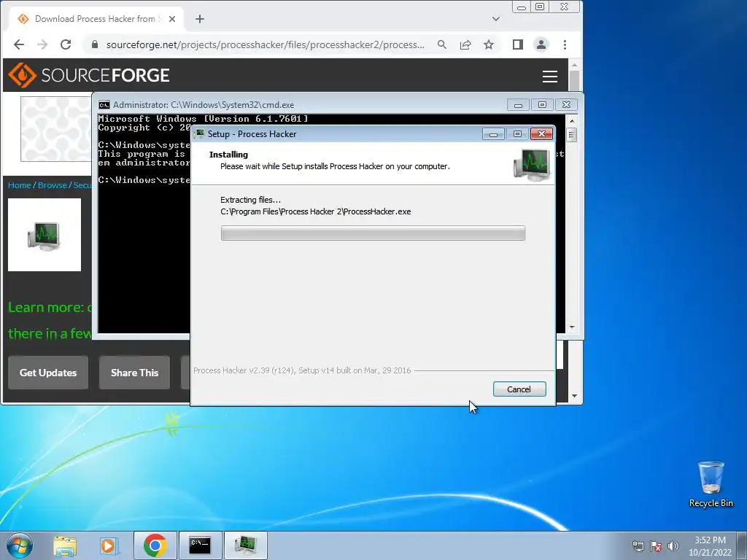747x560 pixels.
Task: Open Chrome tab search dropdown
Action: pos(496,19)
